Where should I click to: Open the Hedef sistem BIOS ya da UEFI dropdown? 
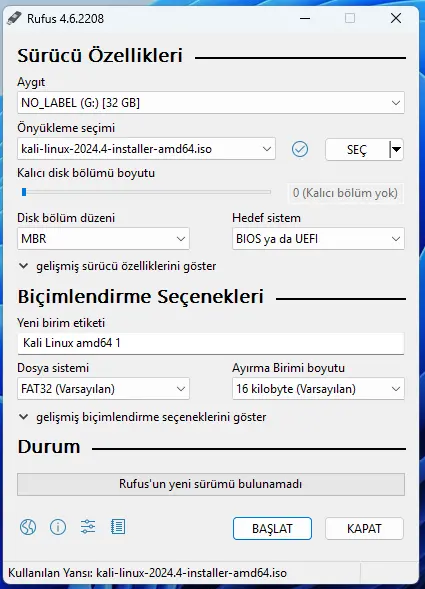[318, 239]
